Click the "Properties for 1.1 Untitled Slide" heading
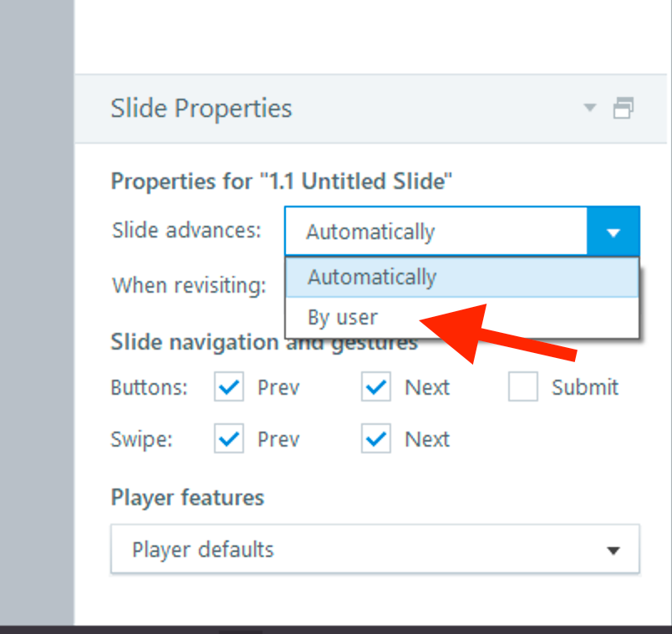The image size is (672, 634). 282,182
